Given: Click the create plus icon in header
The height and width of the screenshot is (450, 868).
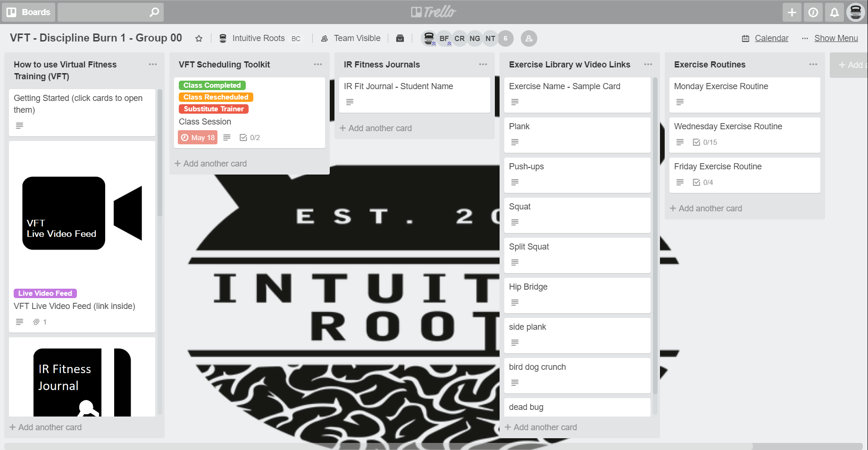Looking at the screenshot, I should [792, 12].
